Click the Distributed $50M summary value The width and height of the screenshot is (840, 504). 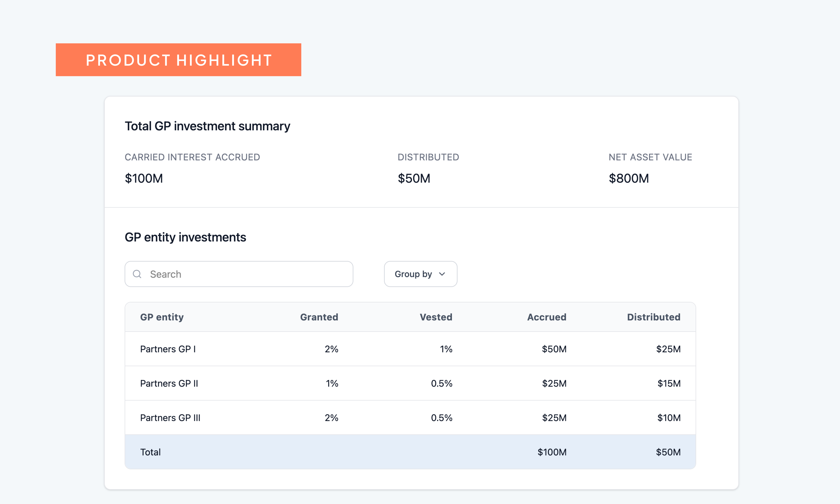[x=414, y=178]
